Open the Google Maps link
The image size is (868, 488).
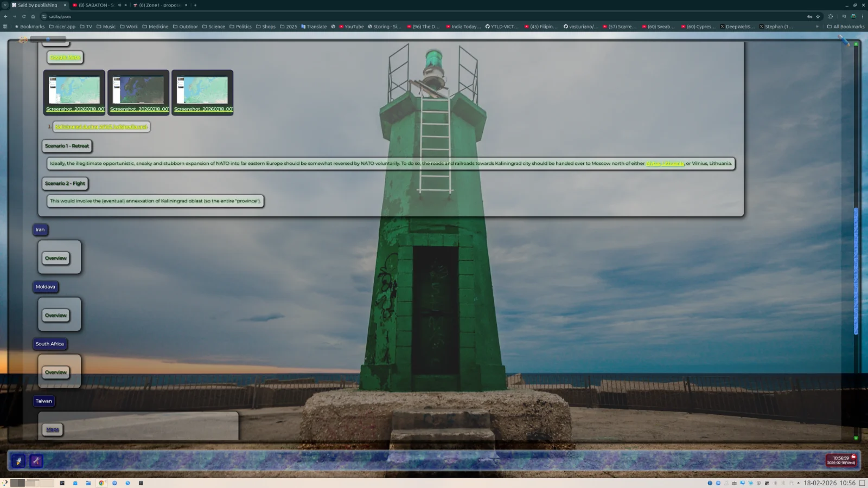pos(64,57)
